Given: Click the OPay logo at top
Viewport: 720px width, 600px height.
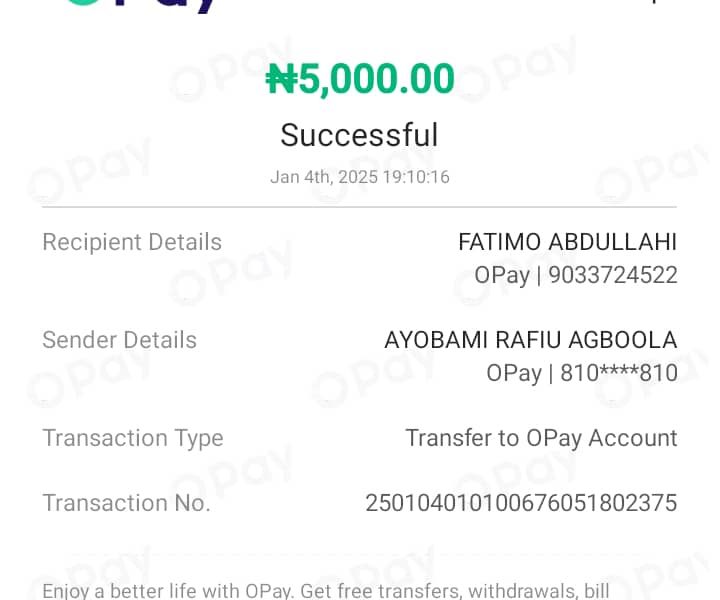Looking at the screenshot, I should pos(140,5).
